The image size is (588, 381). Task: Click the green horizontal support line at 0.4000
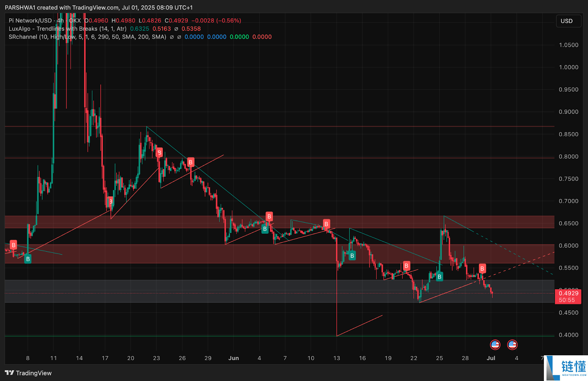tap(257, 336)
